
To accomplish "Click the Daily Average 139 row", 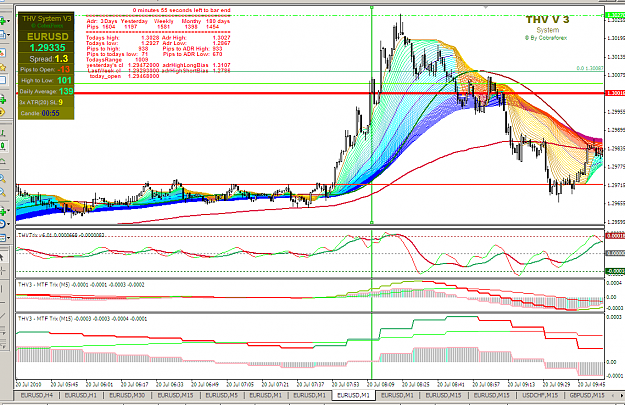I will (x=46, y=91).
